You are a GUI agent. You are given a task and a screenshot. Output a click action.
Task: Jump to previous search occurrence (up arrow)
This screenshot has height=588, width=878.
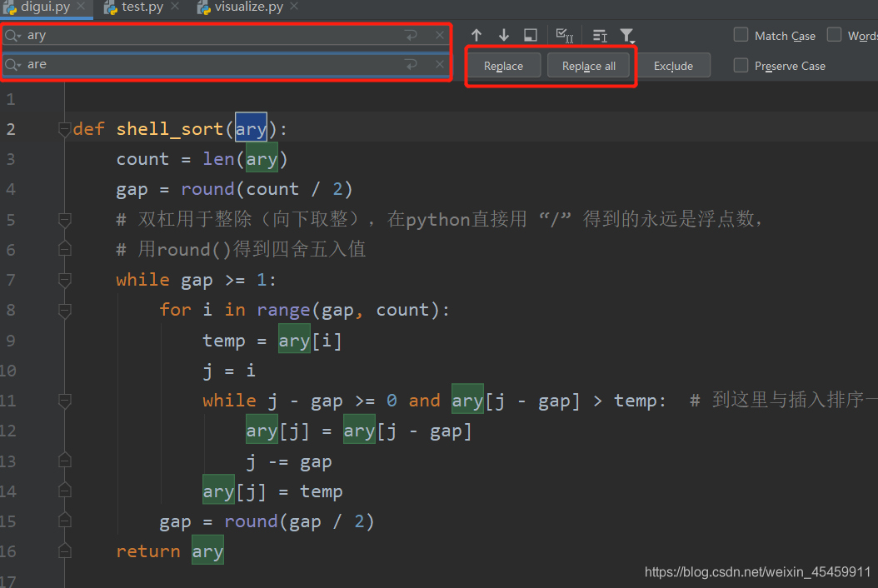476,35
